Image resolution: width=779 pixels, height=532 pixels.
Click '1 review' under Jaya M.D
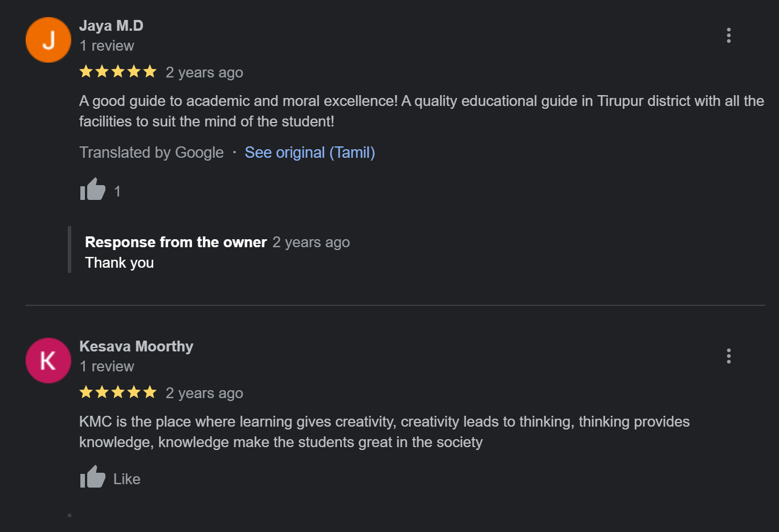tap(107, 46)
